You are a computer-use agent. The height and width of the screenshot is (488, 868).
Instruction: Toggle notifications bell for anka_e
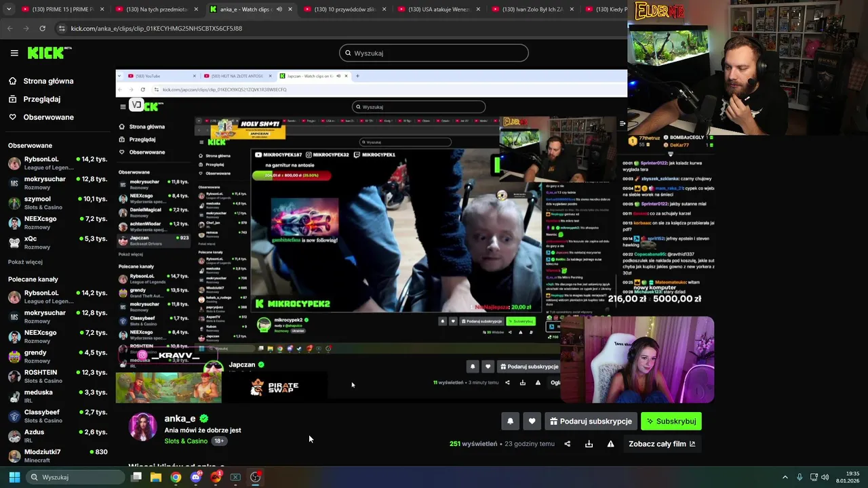[x=511, y=422]
